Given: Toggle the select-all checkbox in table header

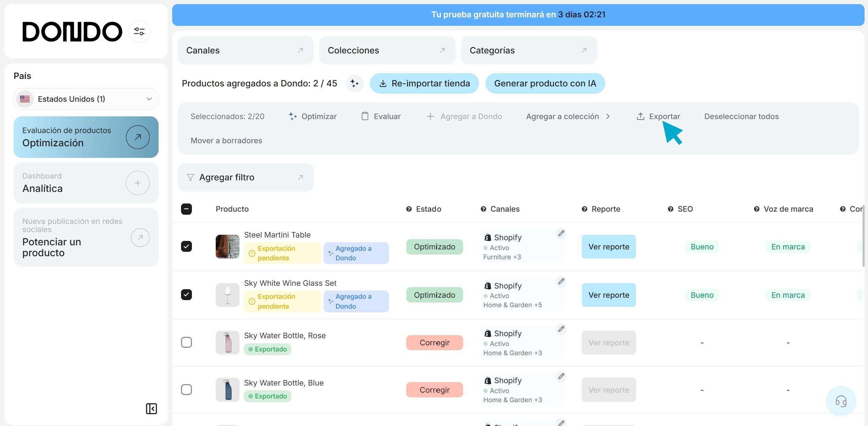Looking at the screenshot, I should pyautogui.click(x=186, y=209).
